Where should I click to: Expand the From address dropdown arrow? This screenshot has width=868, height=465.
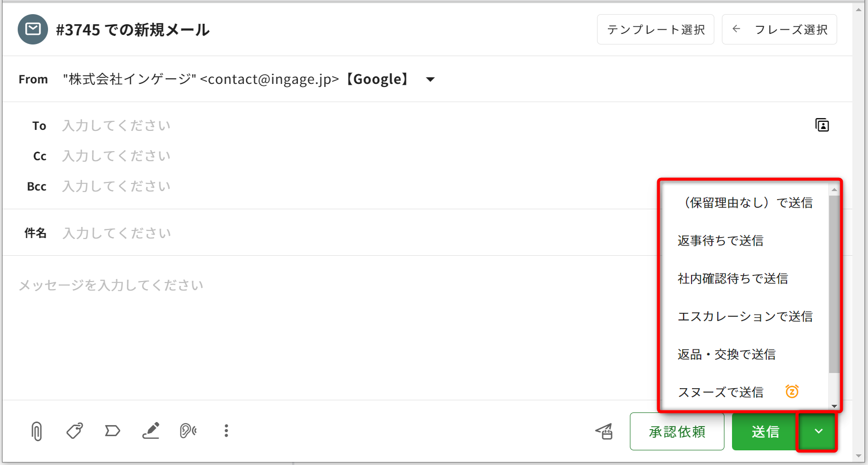pos(430,79)
